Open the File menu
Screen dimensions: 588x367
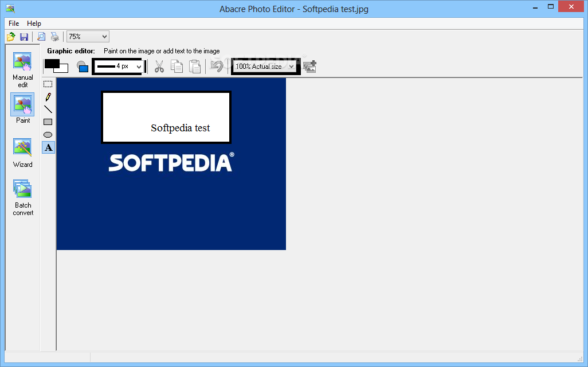click(x=14, y=24)
